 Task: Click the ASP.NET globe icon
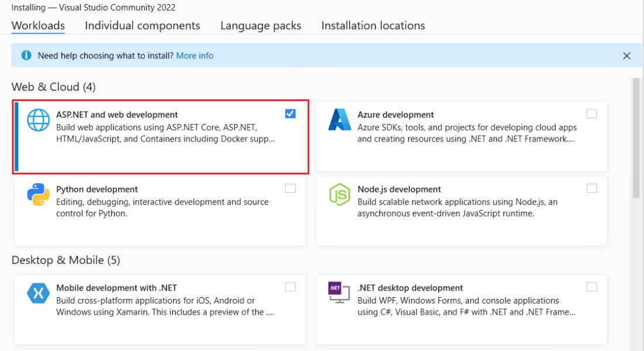click(x=38, y=120)
